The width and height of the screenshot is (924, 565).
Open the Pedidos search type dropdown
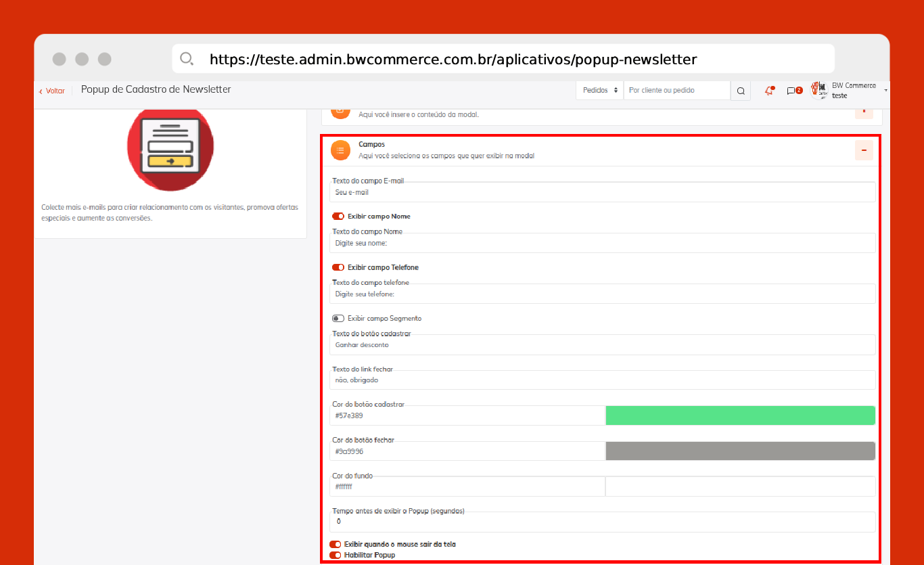click(599, 91)
